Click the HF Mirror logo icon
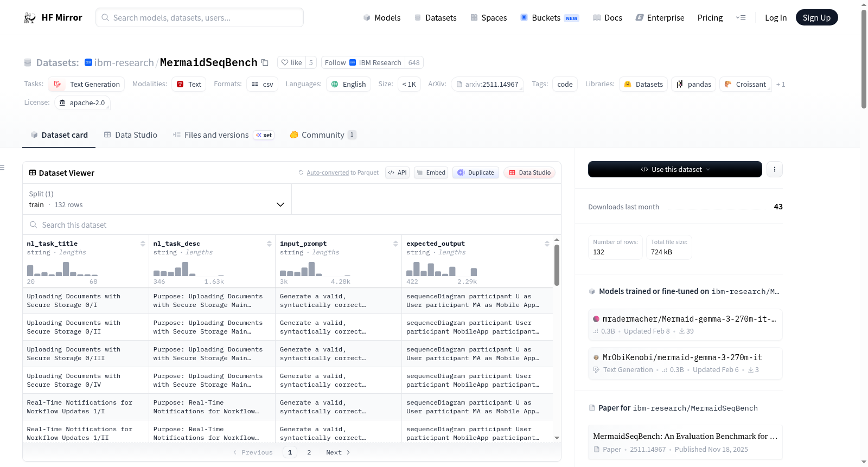 click(x=30, y=18)
